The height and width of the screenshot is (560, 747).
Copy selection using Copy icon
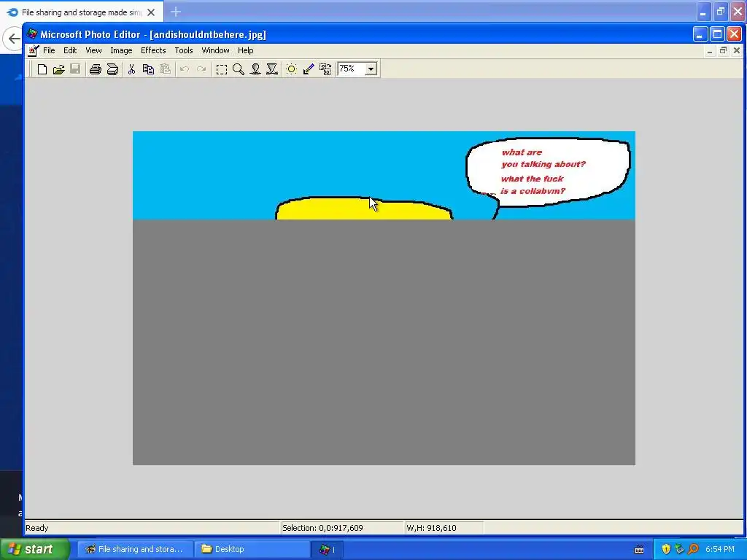click(148, 69)
